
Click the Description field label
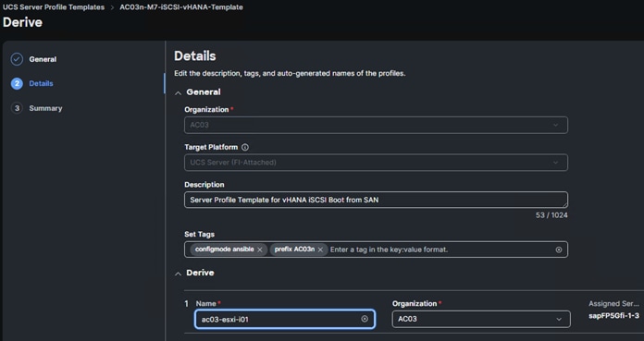pos(204,185)
